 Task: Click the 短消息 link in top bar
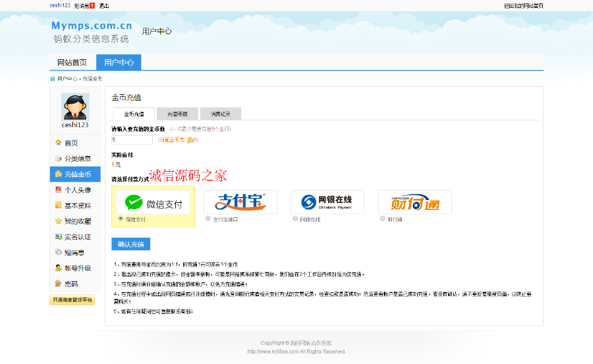[x=82, y=6]
